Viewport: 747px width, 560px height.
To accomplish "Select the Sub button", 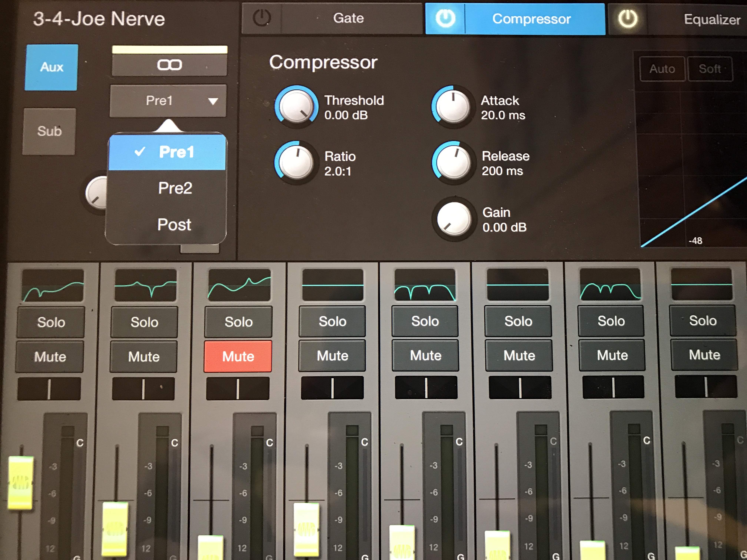I will tap(49, 131).
